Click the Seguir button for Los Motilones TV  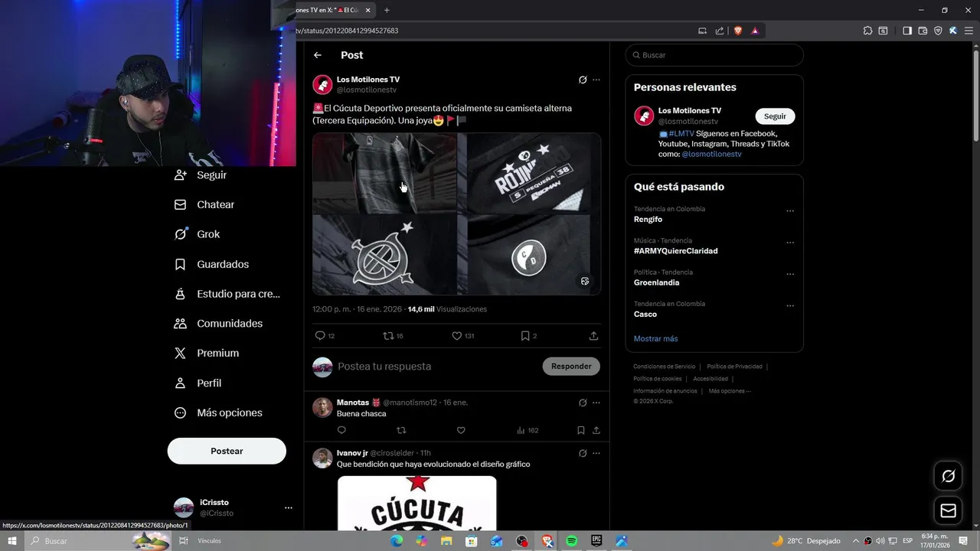tap(775, 116)
